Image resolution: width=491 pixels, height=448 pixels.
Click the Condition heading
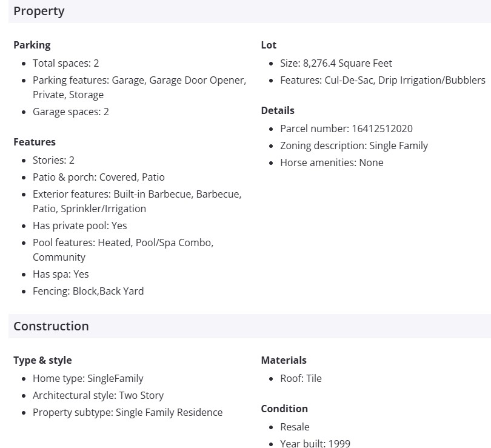coord(284,409)
